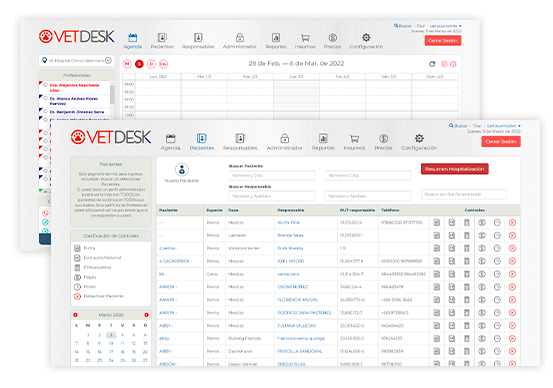This screenshot has width=553, height=388.
Task: Open Administrador lock icon in front window
Action: tap(285, 138)
